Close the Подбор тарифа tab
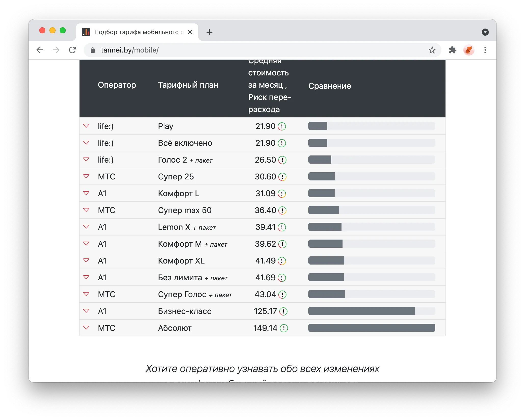 (190, 32)
